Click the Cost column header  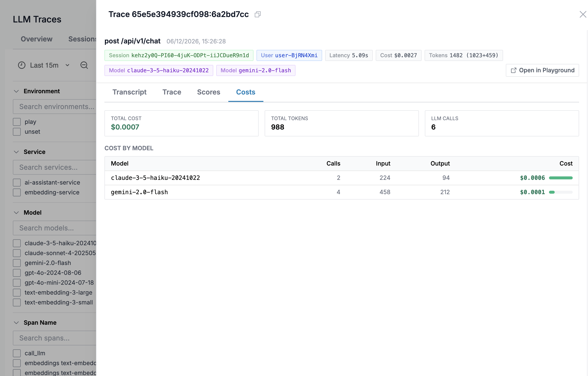pyautogui.click(x=566, y=163)
